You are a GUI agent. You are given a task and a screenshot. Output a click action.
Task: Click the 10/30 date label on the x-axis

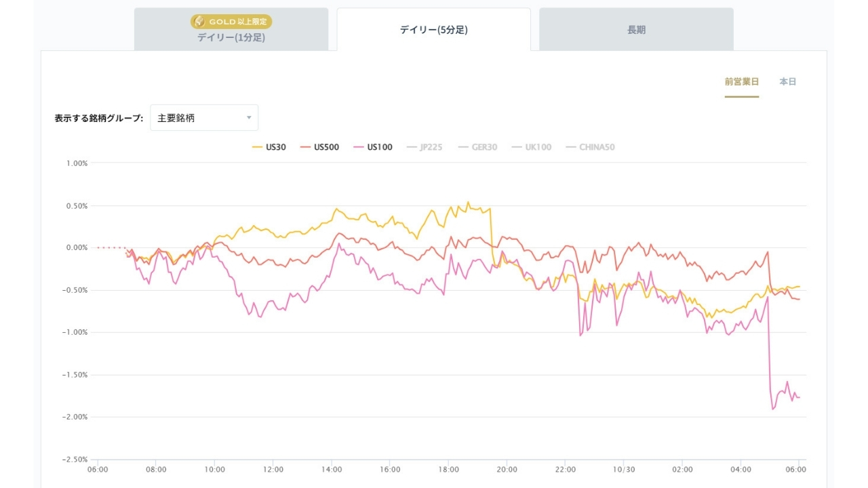pos(624,470)
